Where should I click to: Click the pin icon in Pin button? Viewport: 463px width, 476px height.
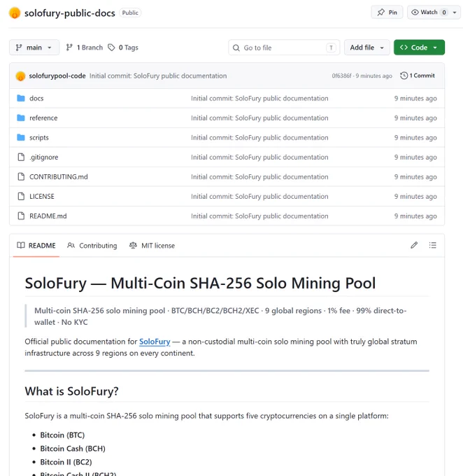coord(380,13)
